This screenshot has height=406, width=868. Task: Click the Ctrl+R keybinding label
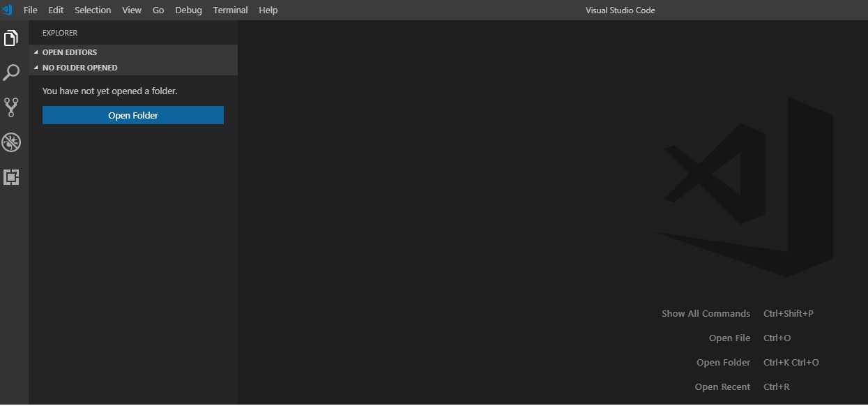(777, 387)
